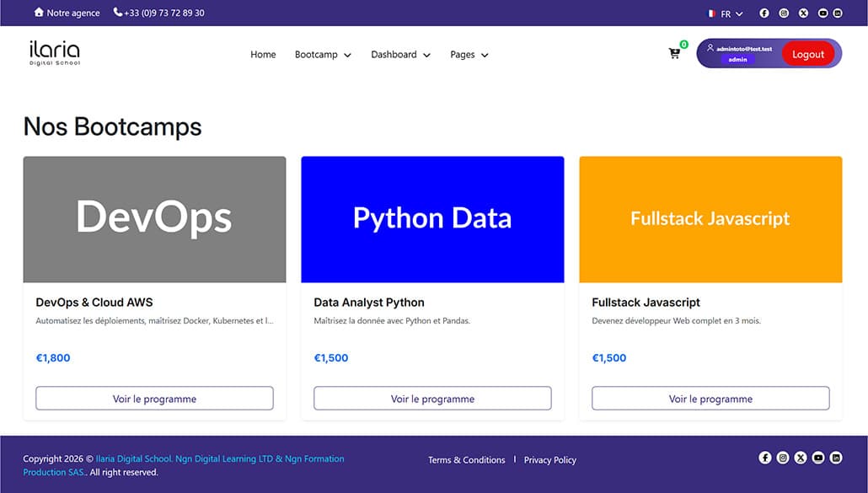Open the LinkedIn icon in top bar
The height and width of the screenshot is (493, 868).
point(838,13)
